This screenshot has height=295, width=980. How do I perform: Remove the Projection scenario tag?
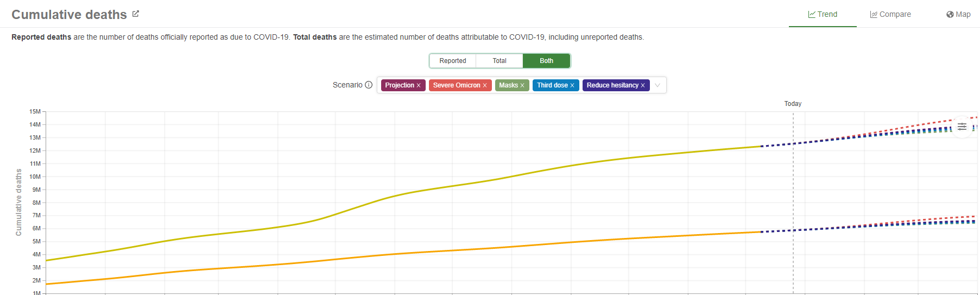coord(419,85)
